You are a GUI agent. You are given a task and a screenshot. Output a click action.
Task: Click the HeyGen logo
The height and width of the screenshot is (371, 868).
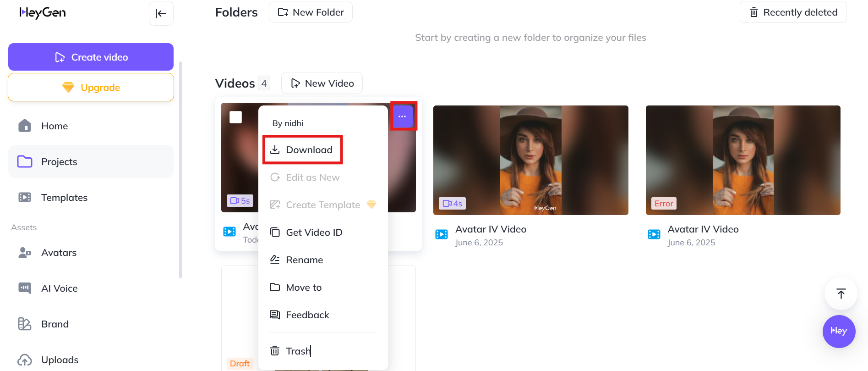pyautogui.click(x=43, y=13)
